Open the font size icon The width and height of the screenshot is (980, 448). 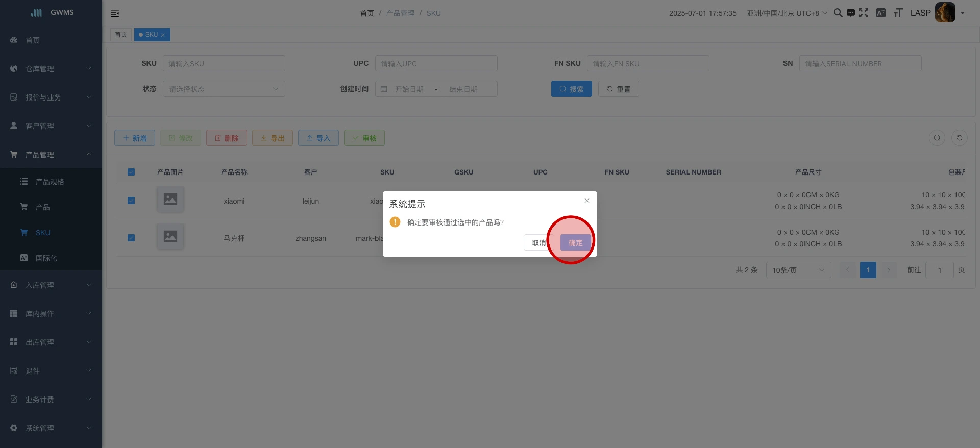(898, 13)
